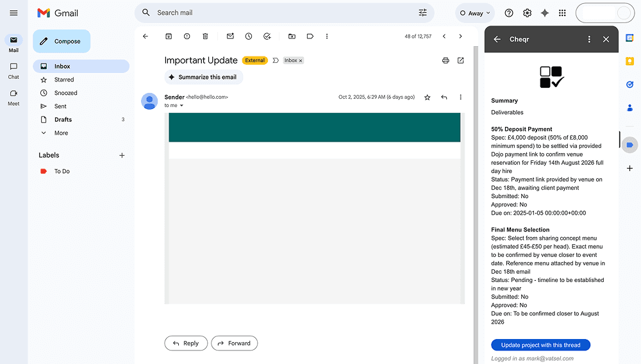
Task: Toggle the importance marker next to External
Action: coord(276,60)
